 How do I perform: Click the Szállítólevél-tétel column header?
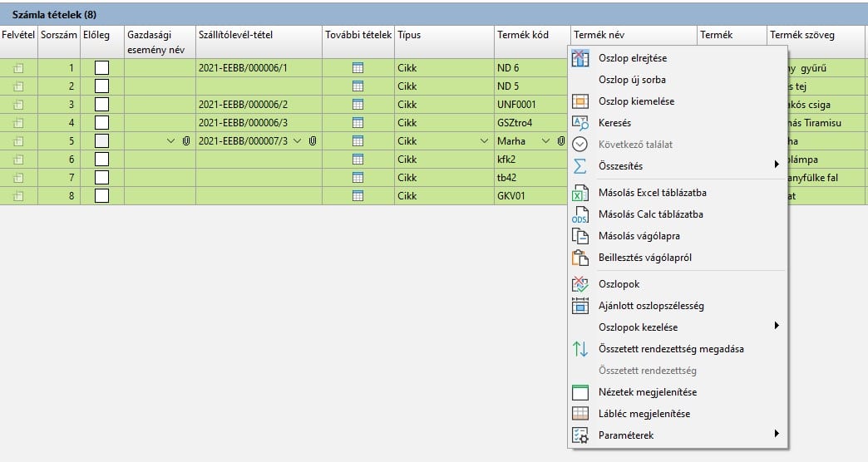tap(235, 35)
